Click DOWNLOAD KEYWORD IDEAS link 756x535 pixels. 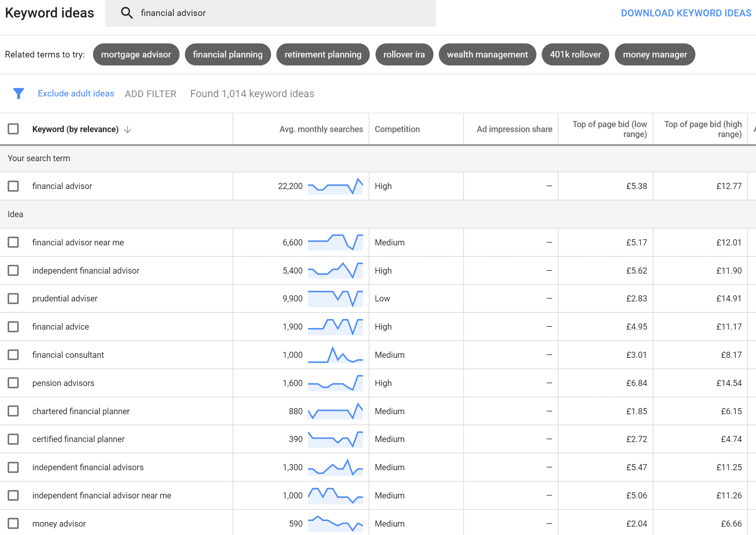point(685,13)
